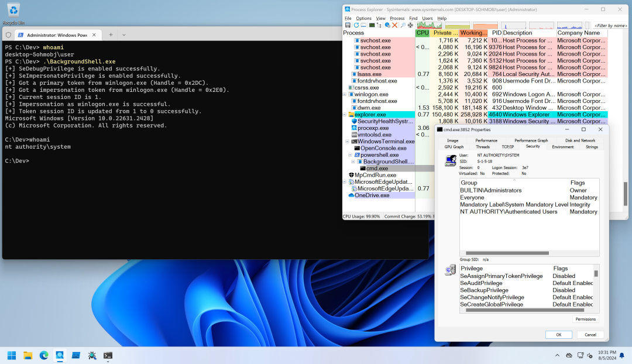This screenshot has width=632, height=364.
Task: Click Cancel in cmd.exe Properties
Action: 590,335
